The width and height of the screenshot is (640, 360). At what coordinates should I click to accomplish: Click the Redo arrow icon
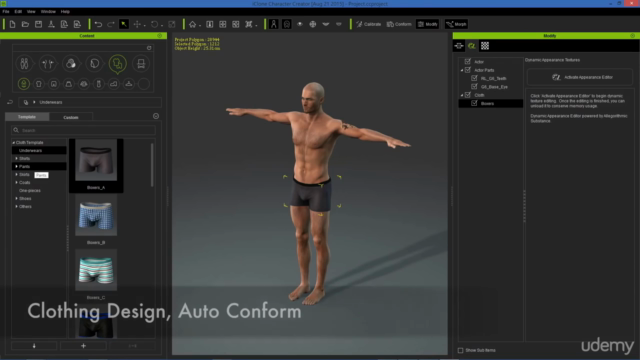click(x=111, y=24)
